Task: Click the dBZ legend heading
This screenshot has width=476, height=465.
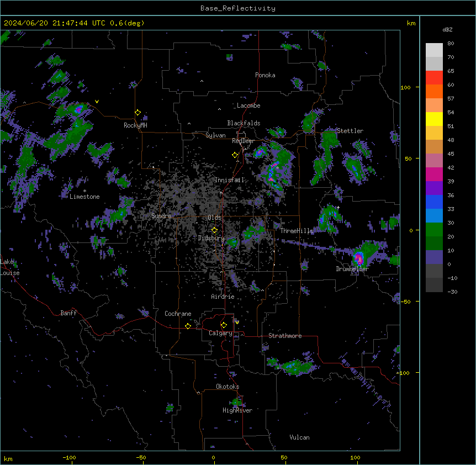Action: pyautogui.click(x=447, y=30)
